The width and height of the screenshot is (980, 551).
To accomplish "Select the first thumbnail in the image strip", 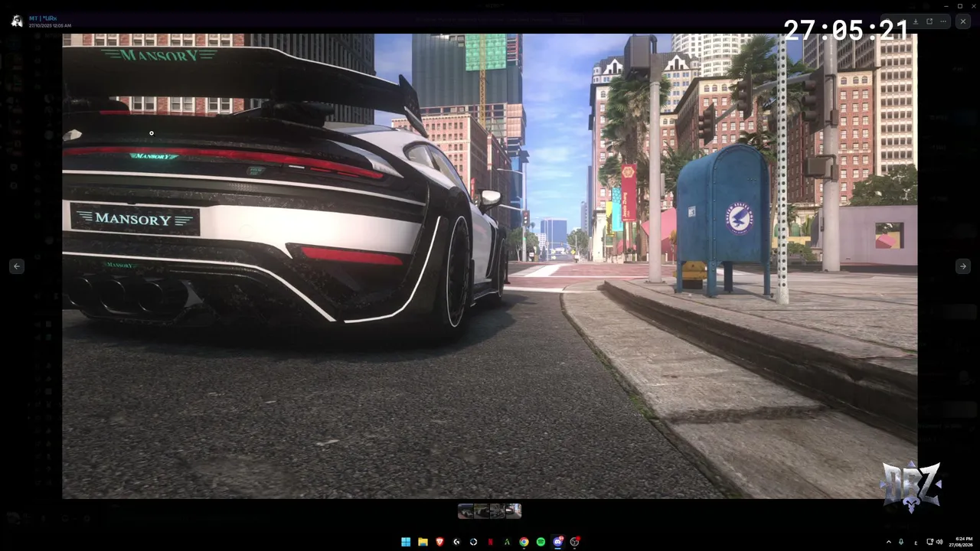I will pyautogui.click(x=465, y=510).
